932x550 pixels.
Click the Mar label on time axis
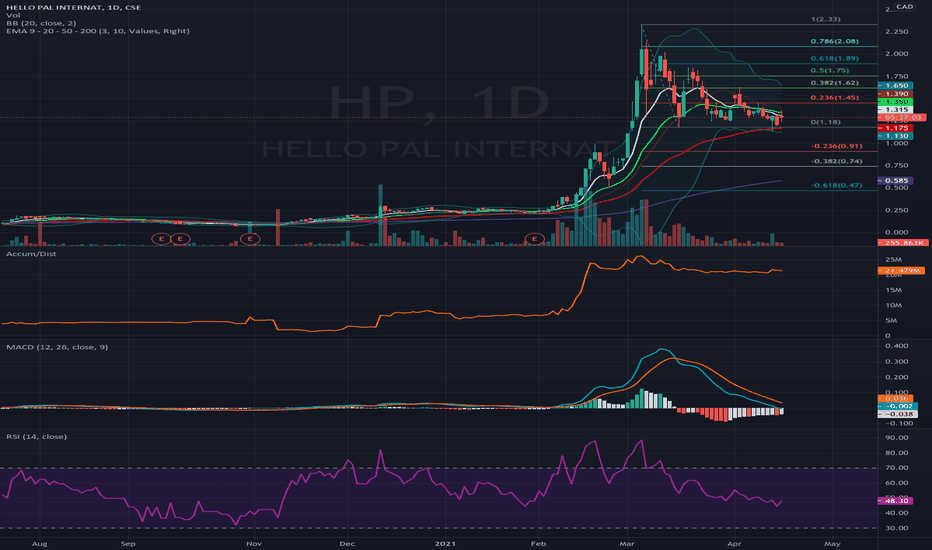[x=626, y=543]
